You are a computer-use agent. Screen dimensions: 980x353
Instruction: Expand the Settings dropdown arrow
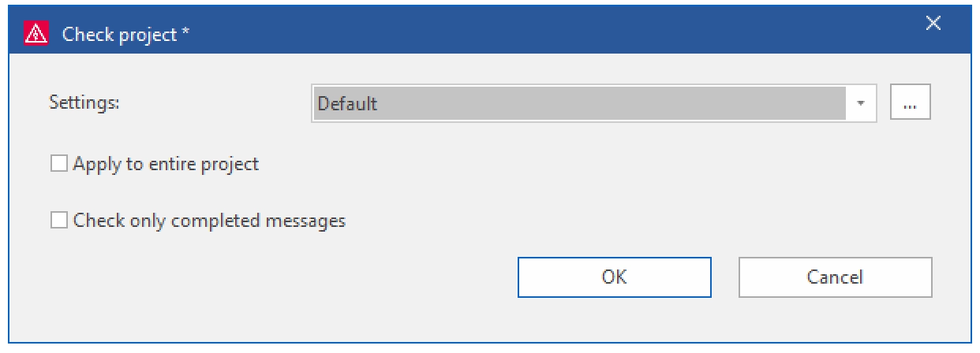[861, 103]
